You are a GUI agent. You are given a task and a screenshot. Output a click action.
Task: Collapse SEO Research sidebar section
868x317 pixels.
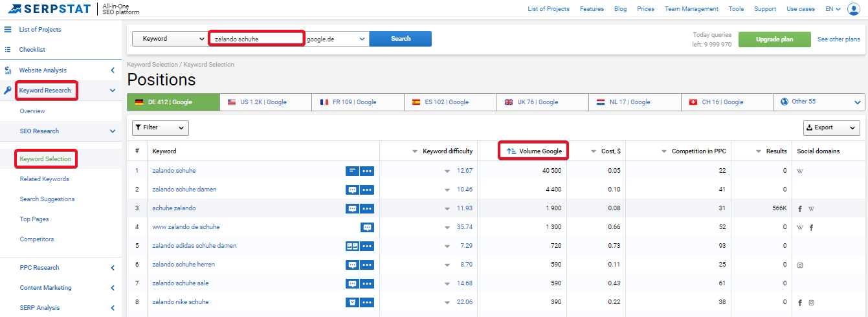113,131
